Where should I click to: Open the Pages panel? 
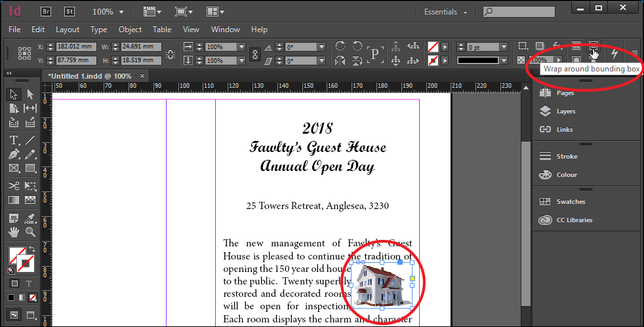(x=565, y=92)
